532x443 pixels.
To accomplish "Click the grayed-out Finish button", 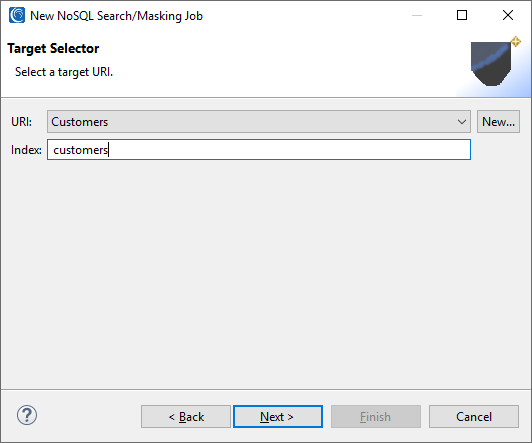I will [x=376, y=417].
